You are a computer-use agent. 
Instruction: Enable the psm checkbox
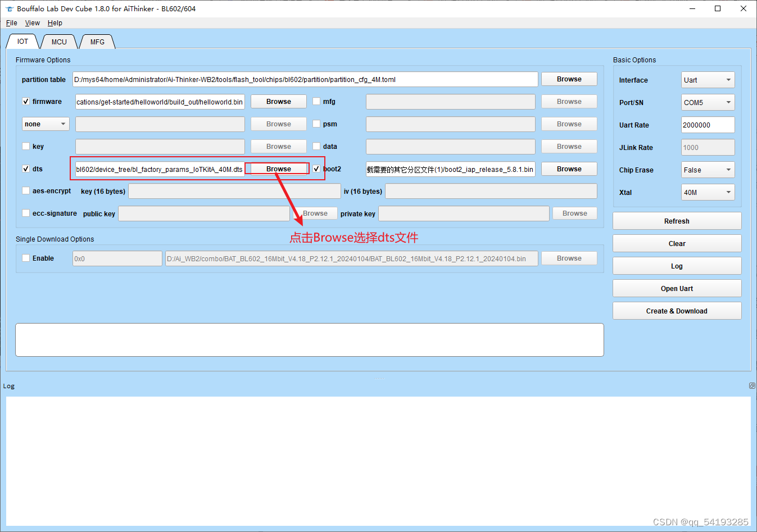tap(316, 124)
